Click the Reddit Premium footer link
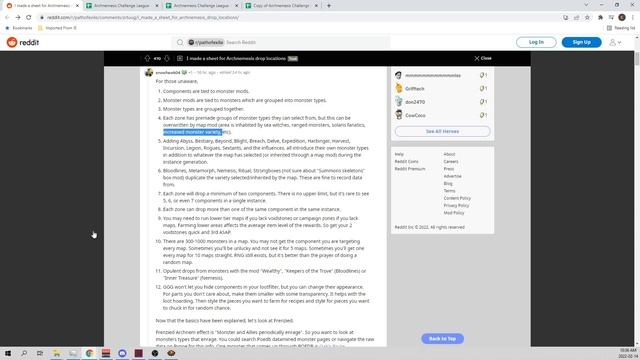This screenshot has height=360, width=640. click(409, 169)
